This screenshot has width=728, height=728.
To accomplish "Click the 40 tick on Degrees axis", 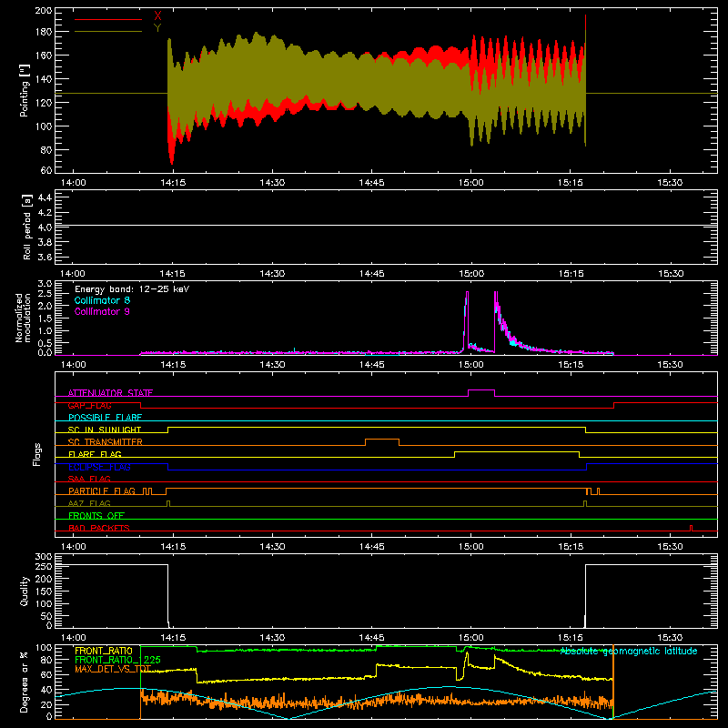I will point(46,690).
